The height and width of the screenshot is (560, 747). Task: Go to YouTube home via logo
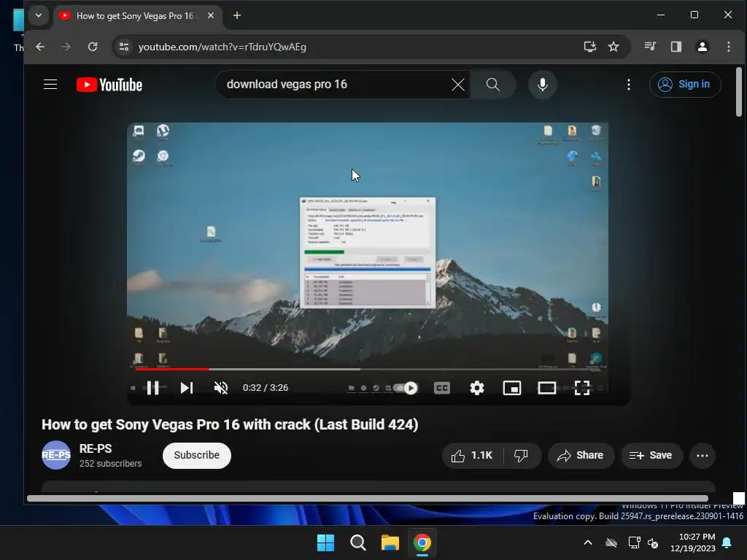coord(109,85)
